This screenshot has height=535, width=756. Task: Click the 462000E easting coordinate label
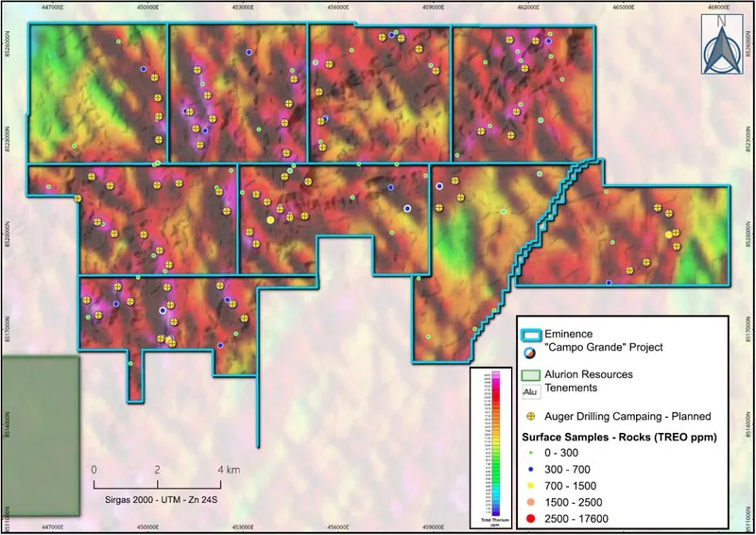528,8
